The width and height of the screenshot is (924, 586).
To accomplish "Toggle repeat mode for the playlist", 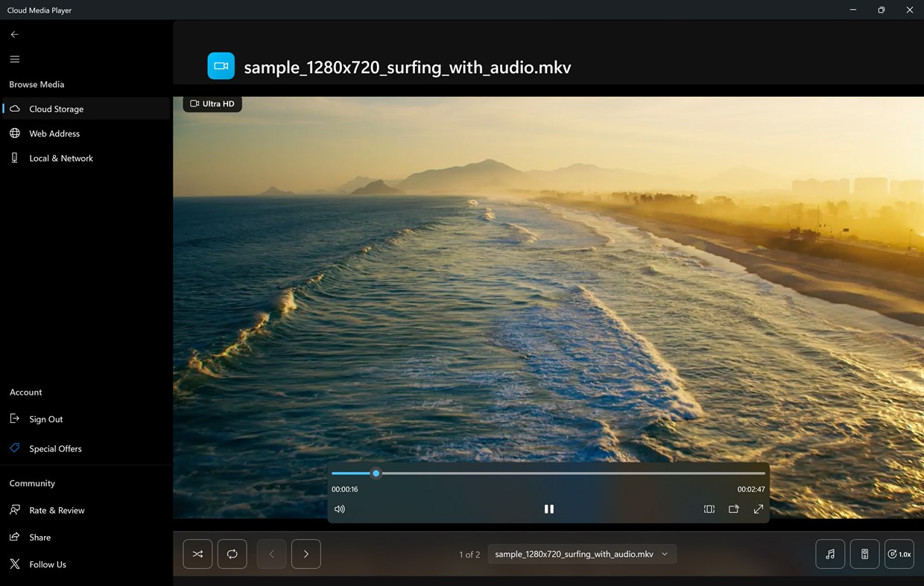I will pyautogui.click(x=232, y=554).
